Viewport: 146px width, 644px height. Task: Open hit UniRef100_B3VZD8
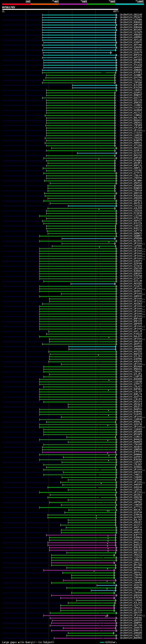(x=131, y=85)
